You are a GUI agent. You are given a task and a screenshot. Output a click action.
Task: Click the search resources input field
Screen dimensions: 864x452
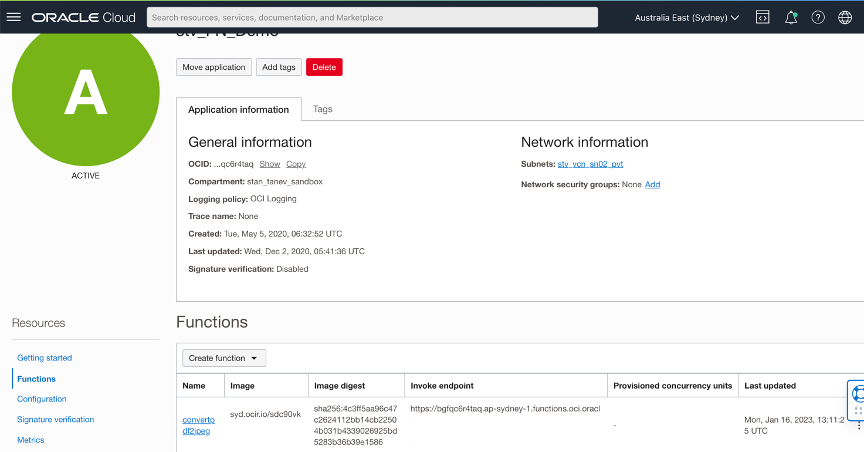click(372, 17)
